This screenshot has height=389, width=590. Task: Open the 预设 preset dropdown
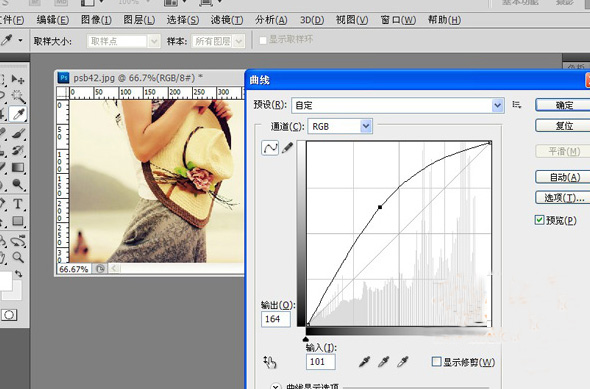pyautogui.click(x=398, y=105)
